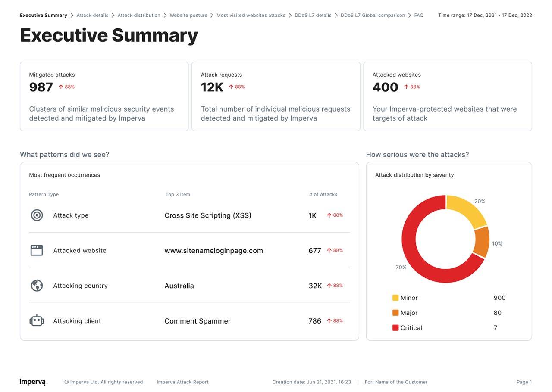This screenshot has width=552, height=392.
Task: Select the Cross Site Scripting (XSS) item
Action: point(208,215)
